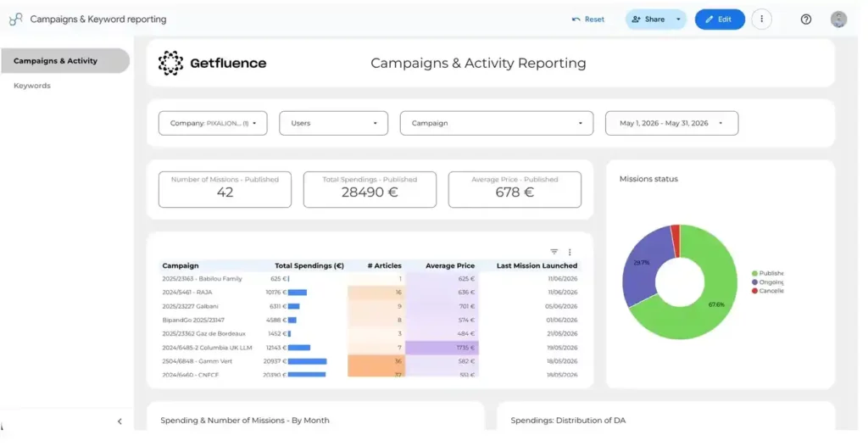Click the red Cancelled donut segment

point(675,240)
